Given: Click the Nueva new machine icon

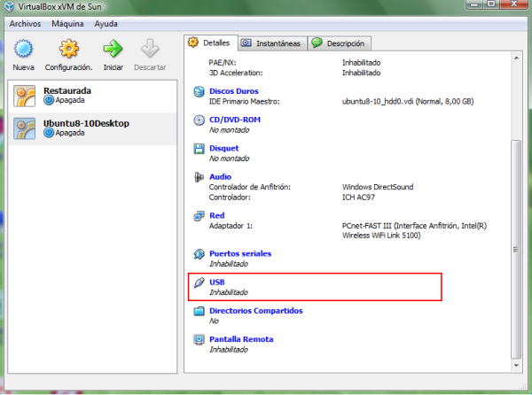Looking at the screenshot, I should coord(24,50).
